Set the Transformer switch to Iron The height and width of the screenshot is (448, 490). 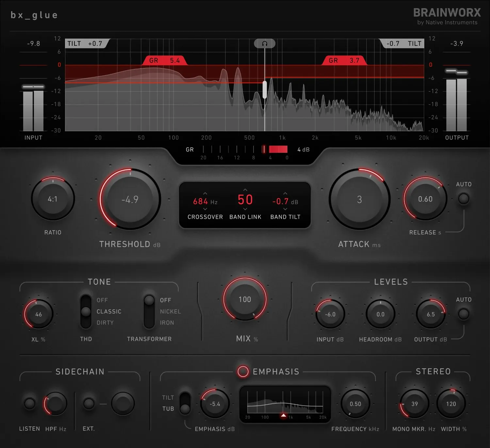149,323
